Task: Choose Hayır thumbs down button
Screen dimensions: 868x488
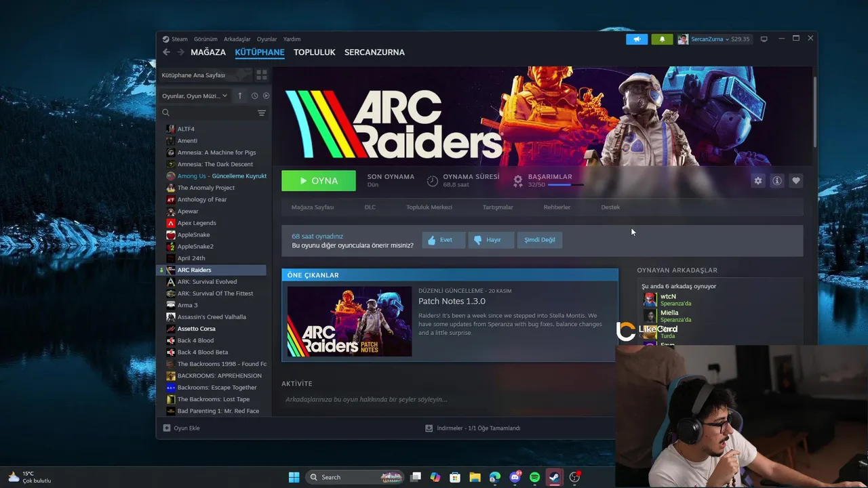Action: point(491,240)
